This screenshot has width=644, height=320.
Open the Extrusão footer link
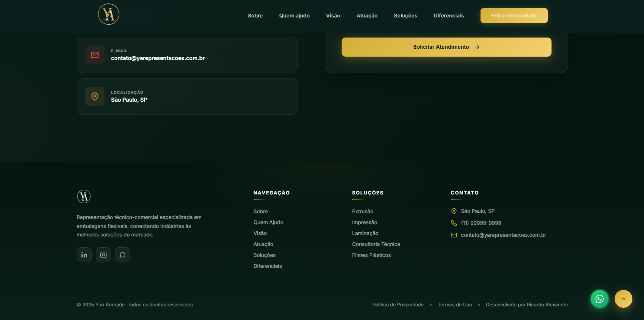pyautogui.click(x=362, y=212)
